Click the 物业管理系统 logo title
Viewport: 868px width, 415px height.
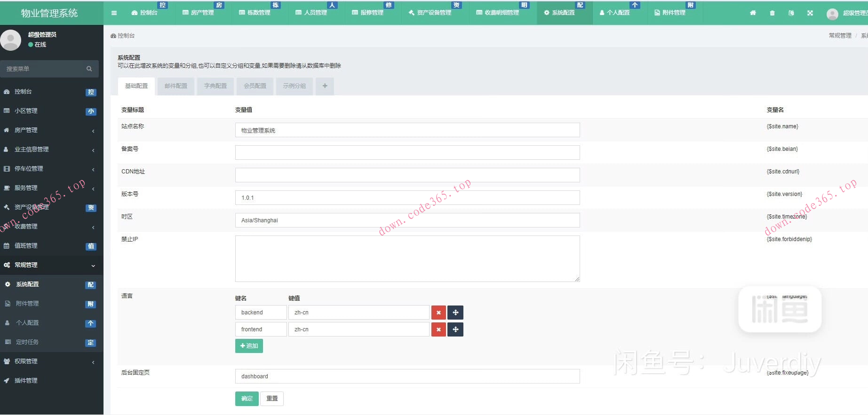[49, 13]
